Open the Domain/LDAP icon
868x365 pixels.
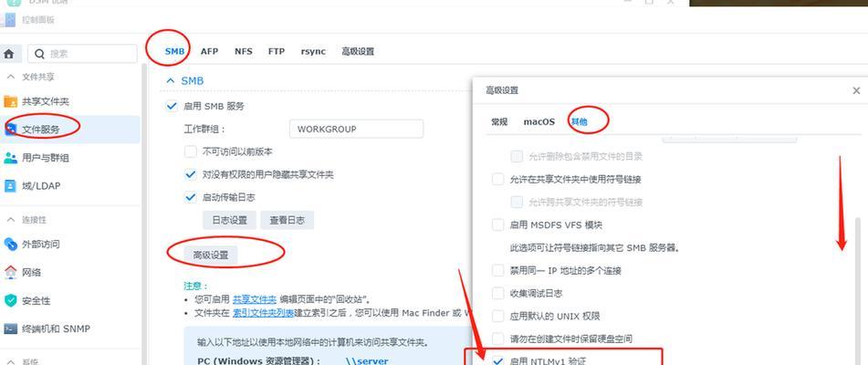point(11,186)
